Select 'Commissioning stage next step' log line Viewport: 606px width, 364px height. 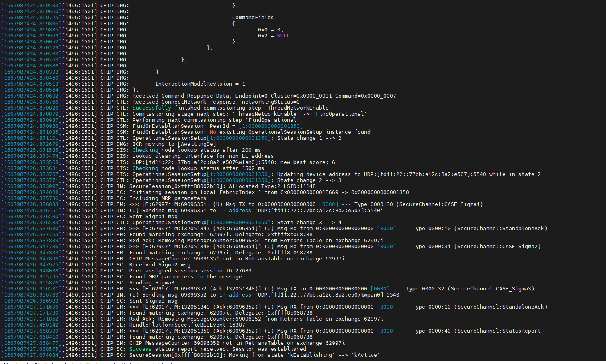[x=250, y=114]
